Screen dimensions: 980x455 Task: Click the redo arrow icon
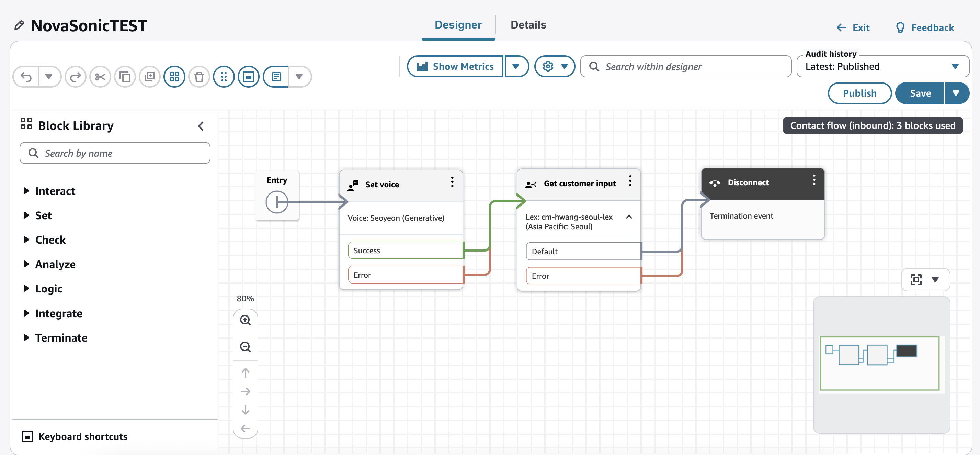click(75, 77)
